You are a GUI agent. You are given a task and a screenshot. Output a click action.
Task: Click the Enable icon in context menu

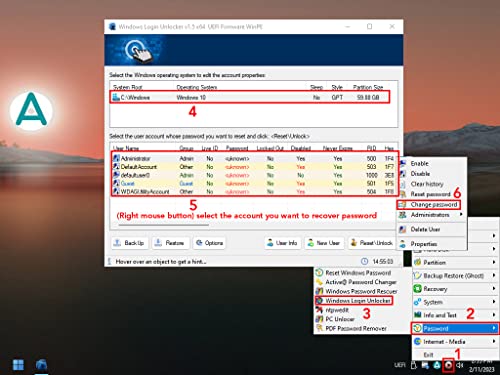[x=403, y=163]
